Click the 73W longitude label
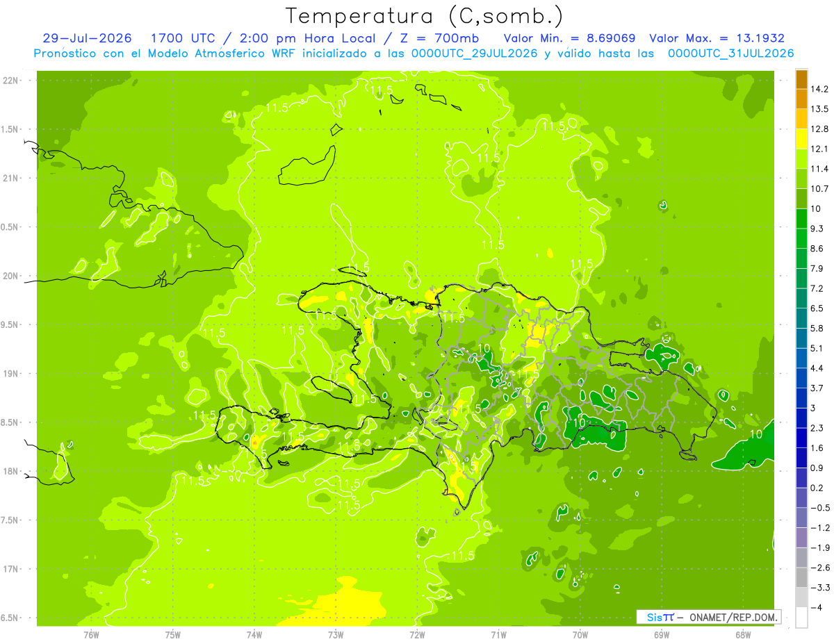Viewport: 834px width, 644px height. (336, 634)
